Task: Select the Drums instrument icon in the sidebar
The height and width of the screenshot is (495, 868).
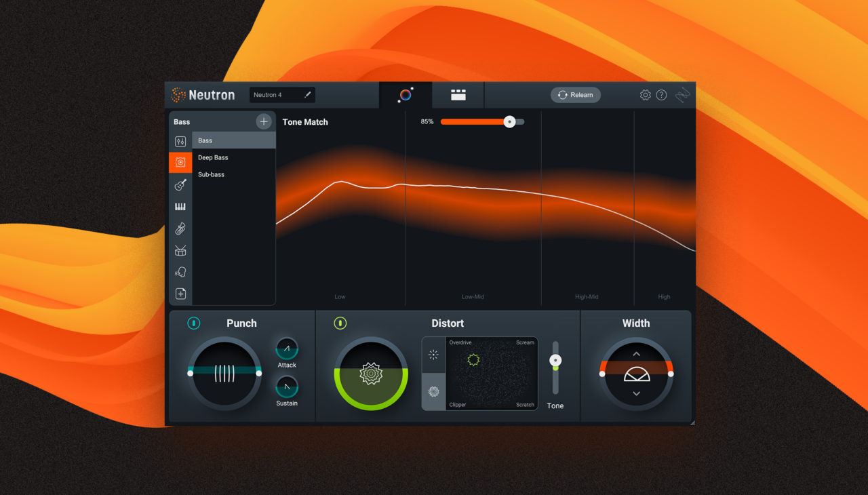Action: pos(180,251)
